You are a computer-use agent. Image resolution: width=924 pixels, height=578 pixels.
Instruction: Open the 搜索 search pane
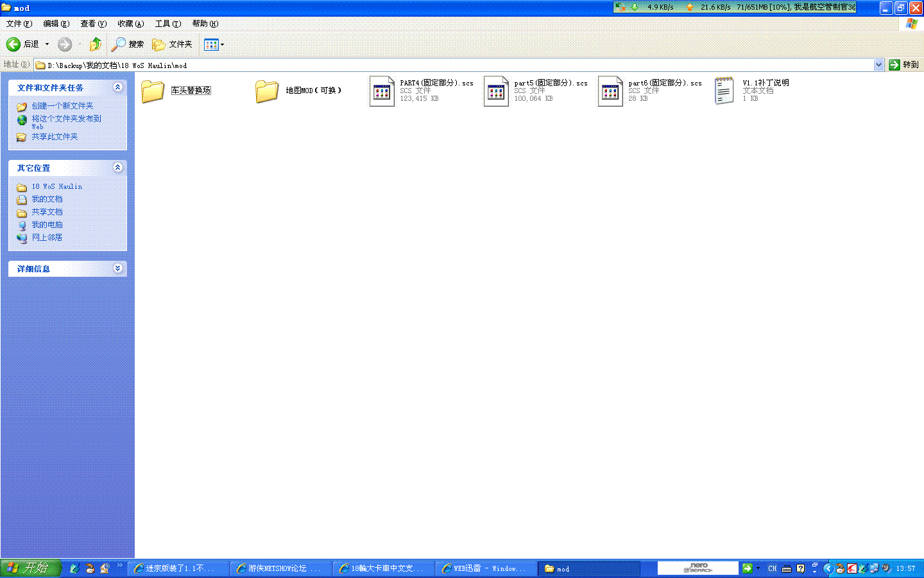coord(128,44)
